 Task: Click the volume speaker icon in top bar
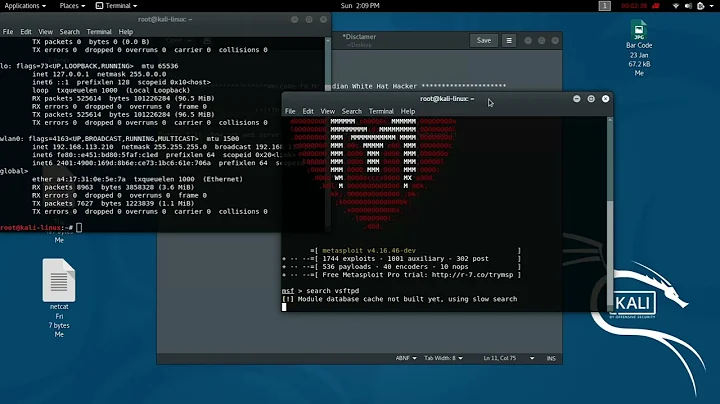(688, 6)
